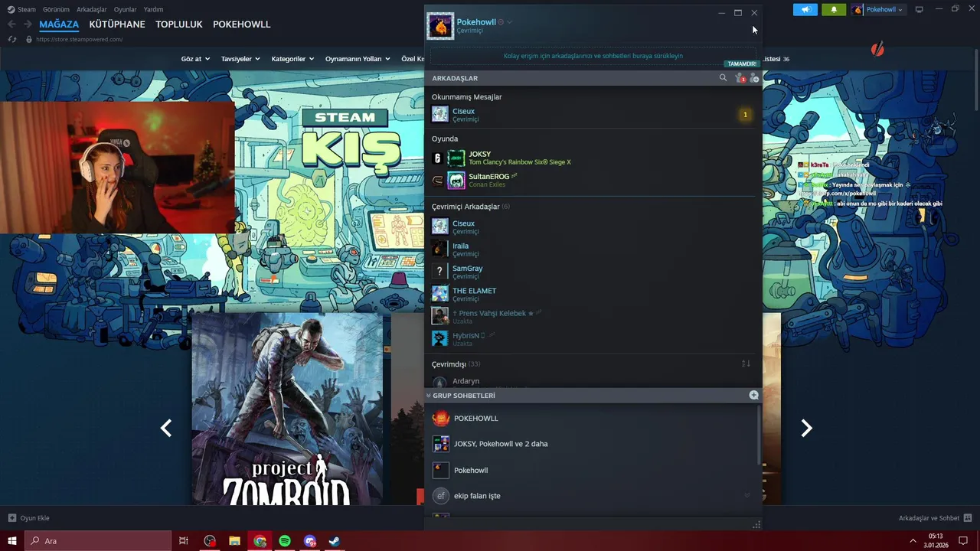Viewport: 980px width, 551px height.
Task: Open Steam announcements megaphone button
Action: click(805, 9)
